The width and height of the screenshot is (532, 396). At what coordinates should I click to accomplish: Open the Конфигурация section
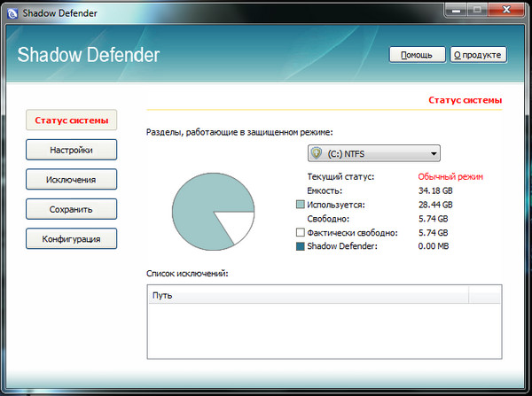tap(71, 238)
